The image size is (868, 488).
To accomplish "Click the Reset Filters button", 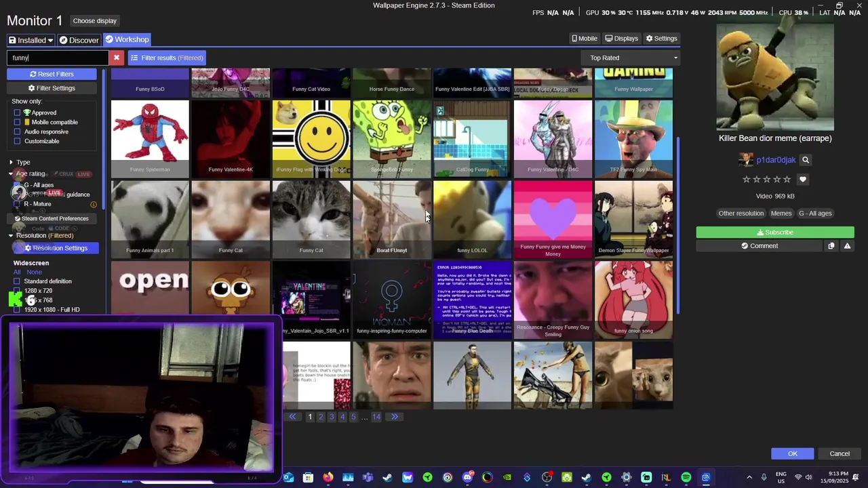I will tap(52, 74).
